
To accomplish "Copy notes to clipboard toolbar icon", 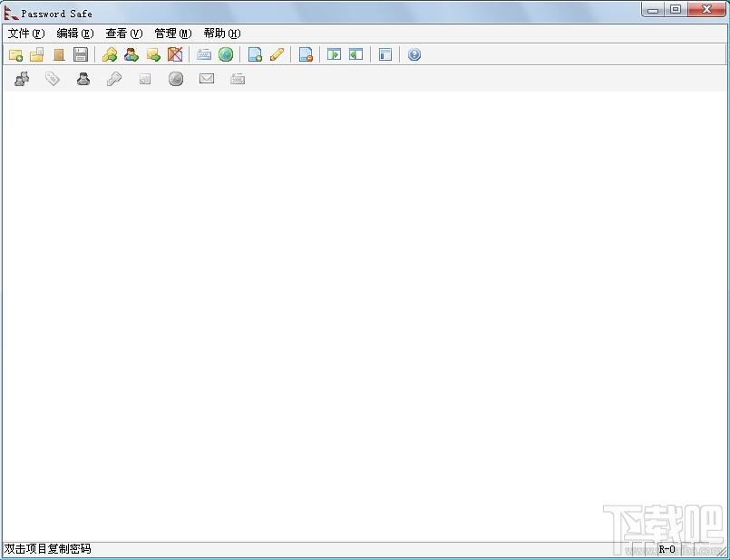I will coord(153,55).
